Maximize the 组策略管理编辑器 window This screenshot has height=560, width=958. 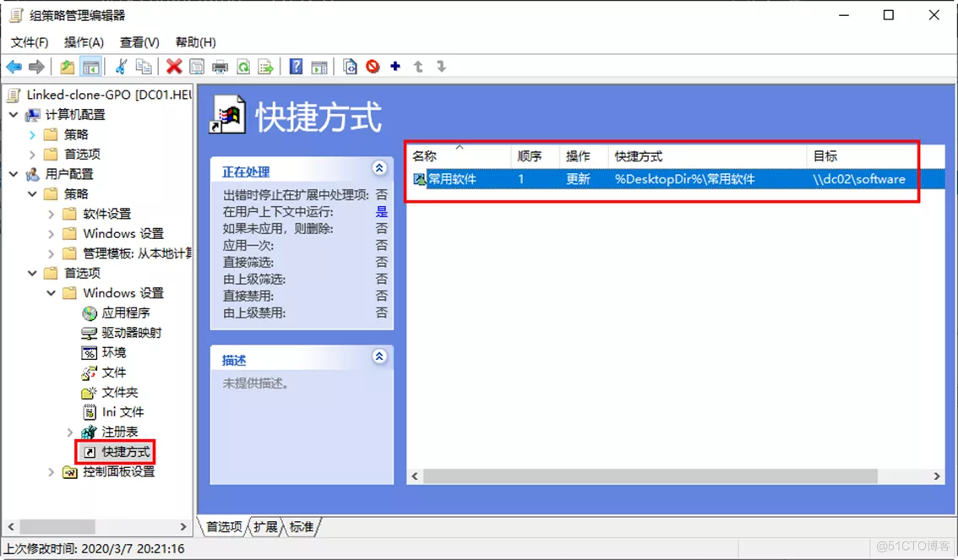(x=889, y=15)
